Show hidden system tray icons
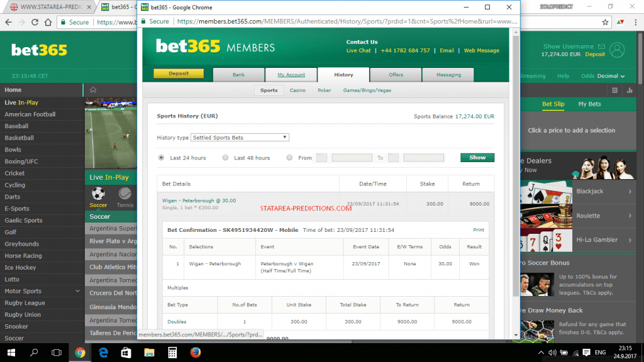 541,353
